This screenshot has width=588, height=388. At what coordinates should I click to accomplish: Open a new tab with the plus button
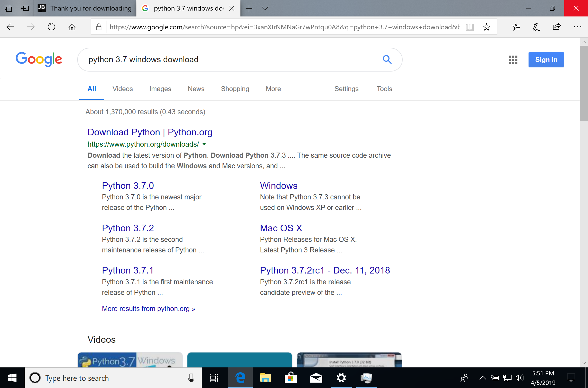(x=249, y=8)
